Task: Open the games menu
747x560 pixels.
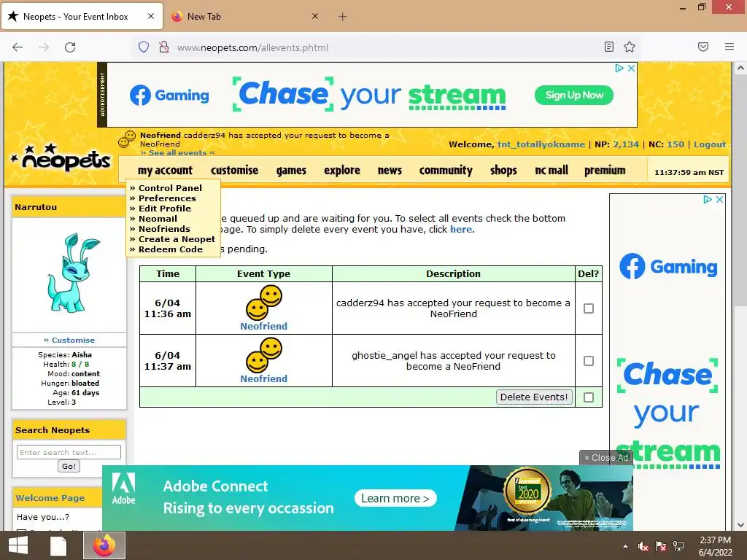Action: click(291, 171)
